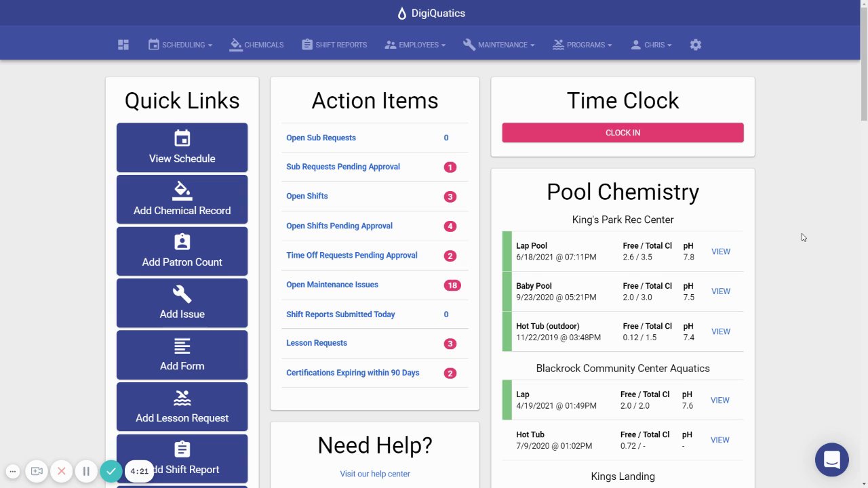Click the recorder more-options dots icon
The height and width of the screenshot is (488, 868).
point(12,471)
